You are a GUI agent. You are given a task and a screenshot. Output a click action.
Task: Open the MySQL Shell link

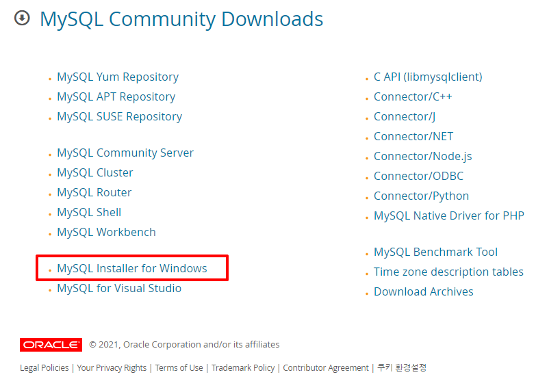click(x=89, y=212)
